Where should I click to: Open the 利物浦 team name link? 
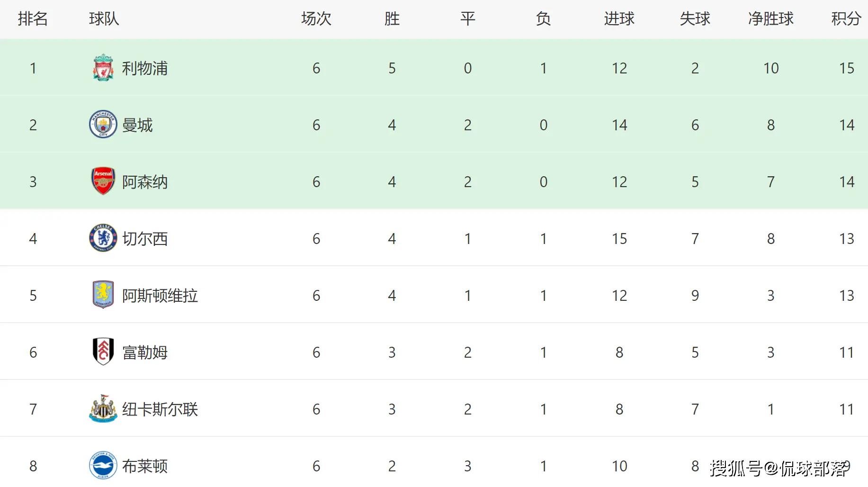click(145, 68)
